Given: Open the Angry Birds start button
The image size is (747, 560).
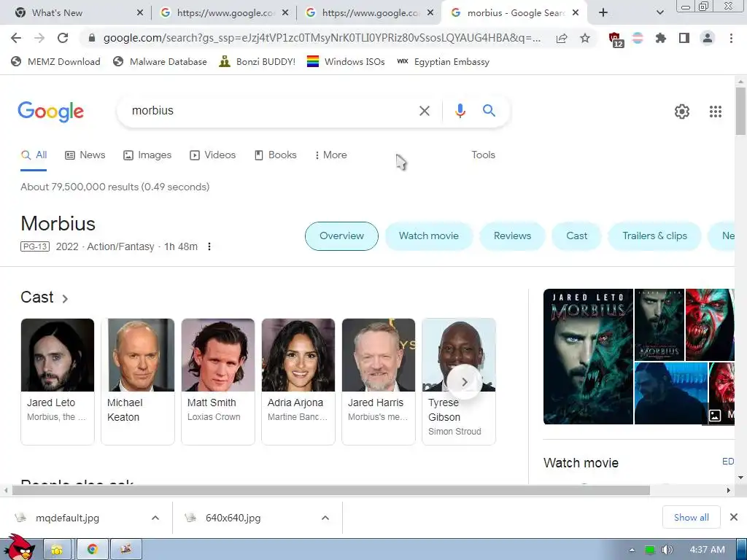Looking at the screenshot, I should click(x=20, y=548).
